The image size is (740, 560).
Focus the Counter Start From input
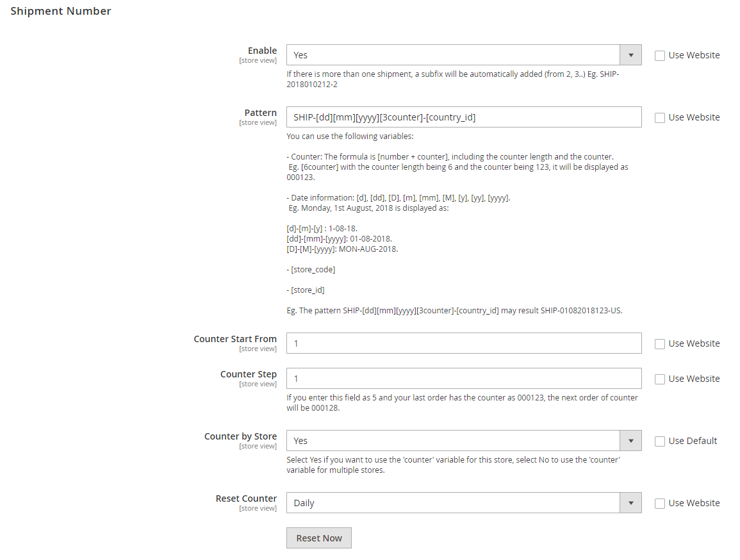tap(463, 343)
